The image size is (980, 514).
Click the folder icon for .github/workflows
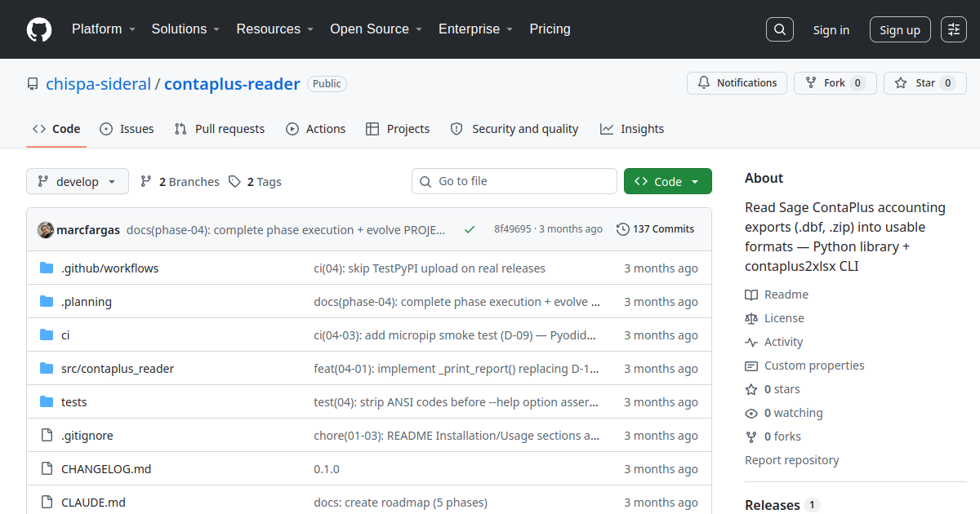(47, 268)
